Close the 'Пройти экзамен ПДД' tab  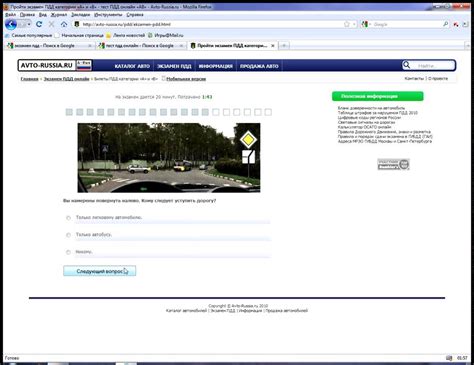tap(273, 46)
